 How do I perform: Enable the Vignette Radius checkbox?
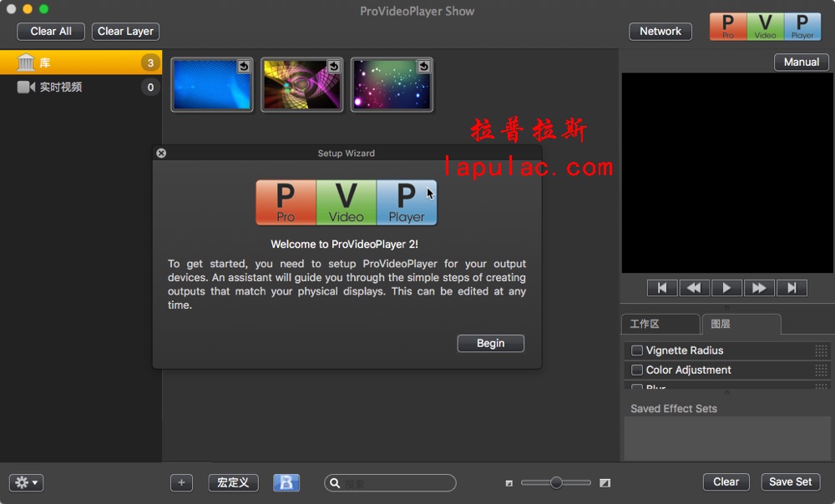pyautogui.click(x=637, y=350)
